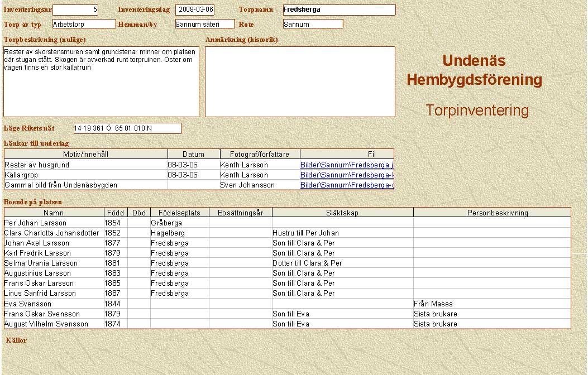The width and height of the screenshot is (588, 375).
Task: Select the Inventeringsdag date field
Action: tap(194, 10)
